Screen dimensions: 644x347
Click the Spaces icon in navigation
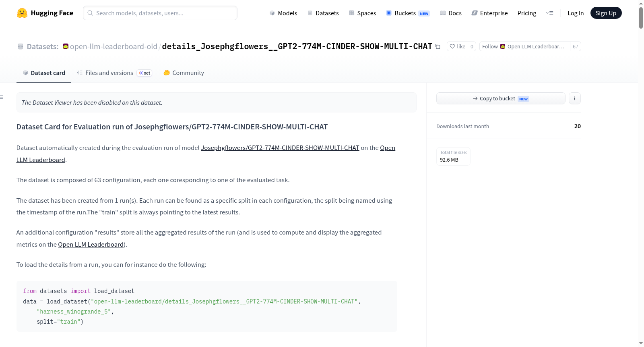[x=352, y=13]
